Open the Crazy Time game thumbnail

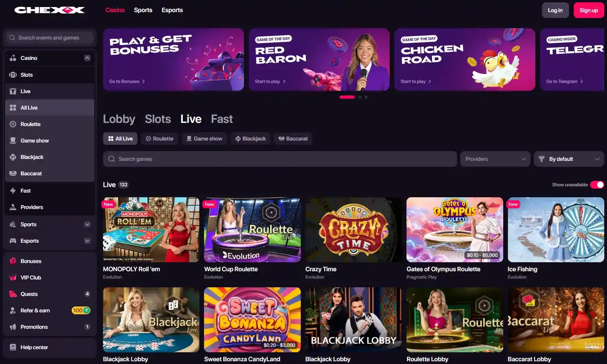coord(354,230)
